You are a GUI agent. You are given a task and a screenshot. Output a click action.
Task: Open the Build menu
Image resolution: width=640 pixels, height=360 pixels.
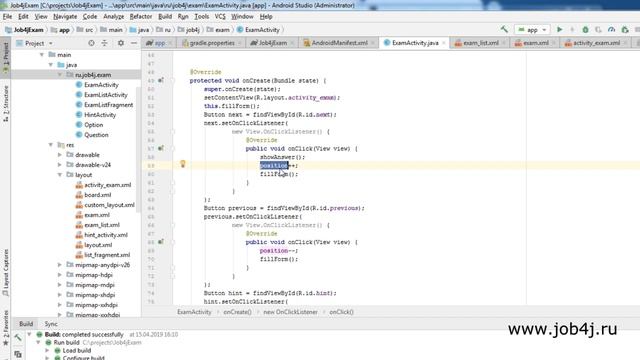tap(165, 16)
